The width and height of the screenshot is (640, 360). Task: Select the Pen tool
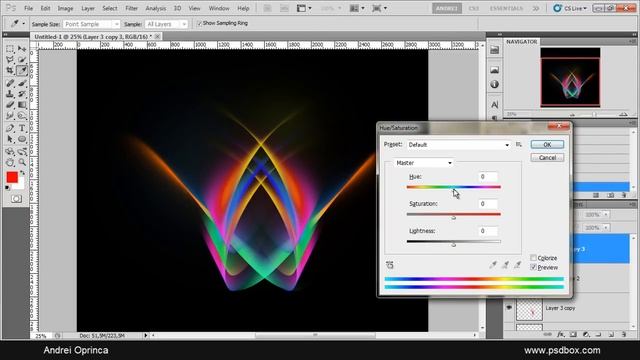pyautogui.click(x=10, y=129)
